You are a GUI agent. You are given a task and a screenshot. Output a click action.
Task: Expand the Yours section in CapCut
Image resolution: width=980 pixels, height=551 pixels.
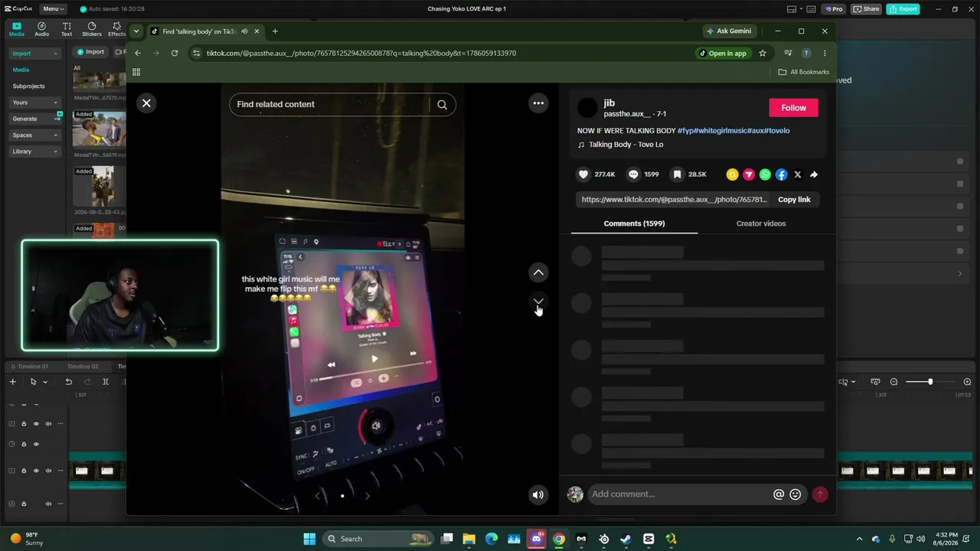point(34,103)
